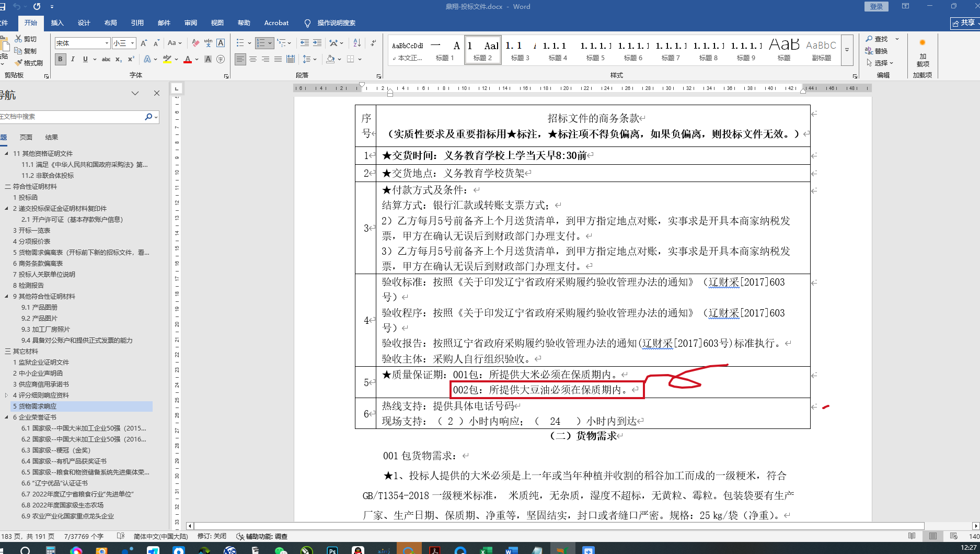Viewport: 980px width, 554px height.
Task: Toggle underline formatting
Action: 85,59
